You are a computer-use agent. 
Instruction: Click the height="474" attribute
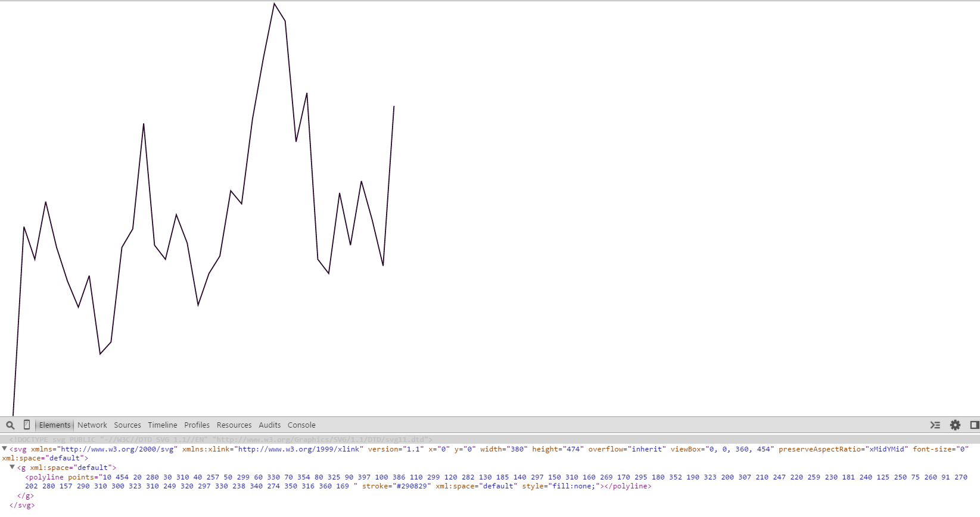[558, 449]
